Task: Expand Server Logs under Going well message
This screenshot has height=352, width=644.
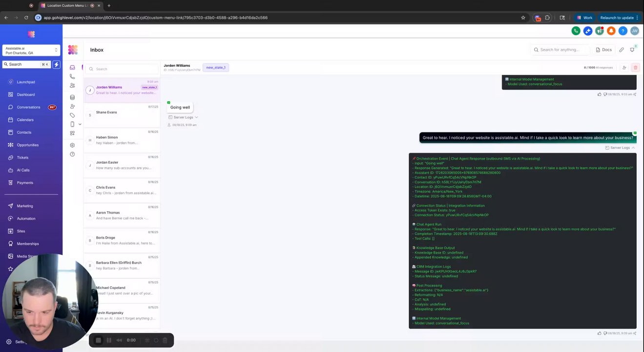Action: pos(183,117)
